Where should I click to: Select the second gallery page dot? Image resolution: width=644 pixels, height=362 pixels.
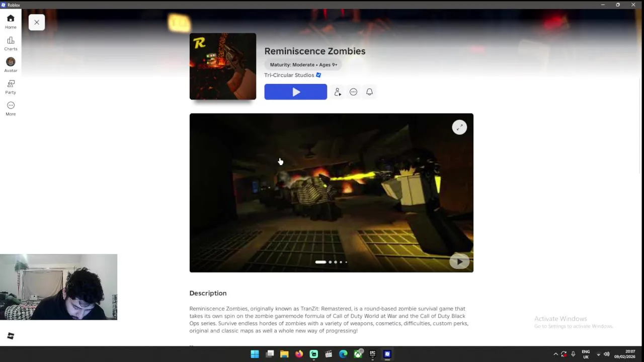(x=330, y=262)
